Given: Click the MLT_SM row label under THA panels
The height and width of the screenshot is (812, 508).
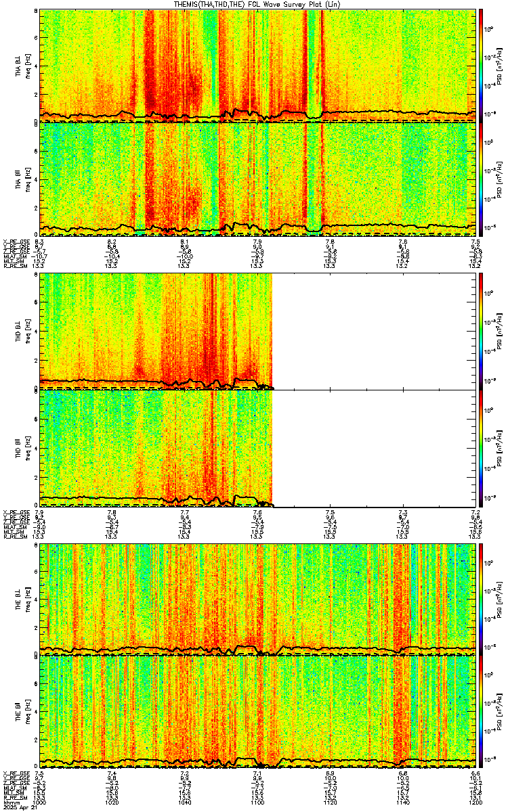Looking at the screenshot, I should click(14, 261).
